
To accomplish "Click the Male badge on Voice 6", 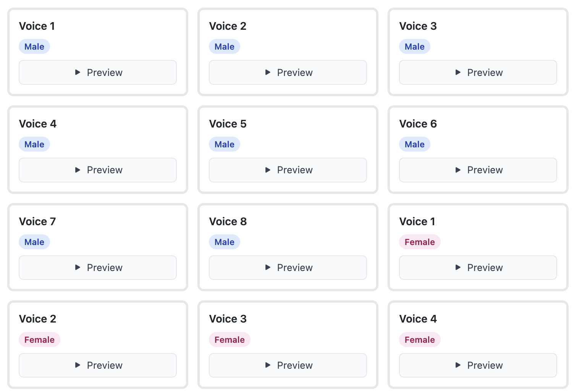I will coord(415,144).
